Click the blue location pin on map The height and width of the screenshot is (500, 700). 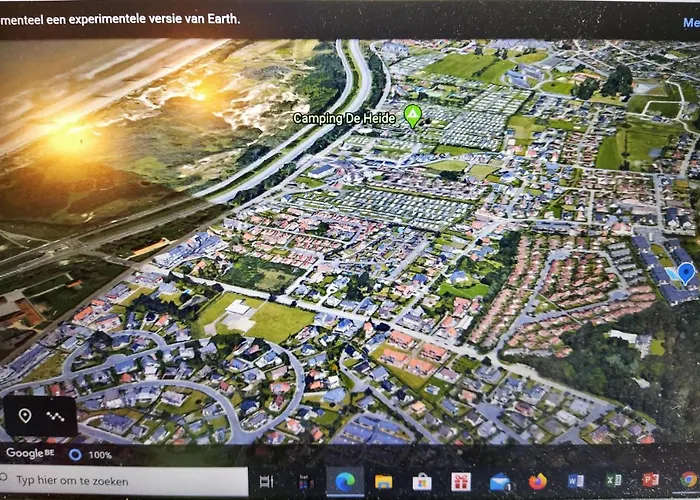[686, 274]
